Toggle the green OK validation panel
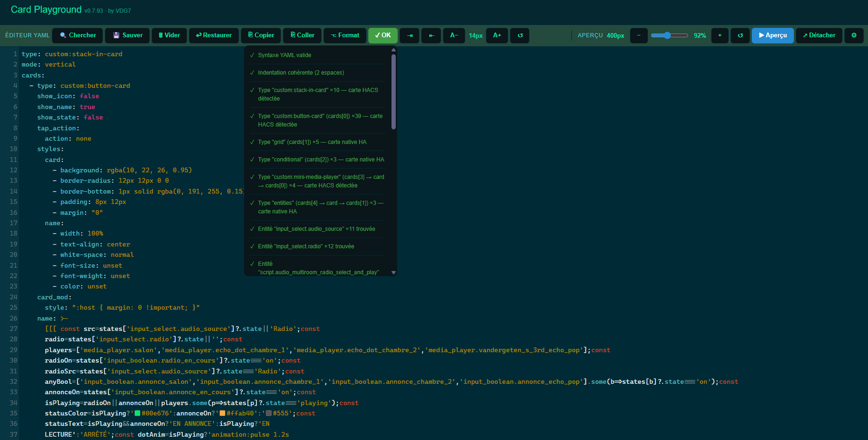The width and height of the screenshot is (868, 440). pyautogui.click(x=383, y=35)
